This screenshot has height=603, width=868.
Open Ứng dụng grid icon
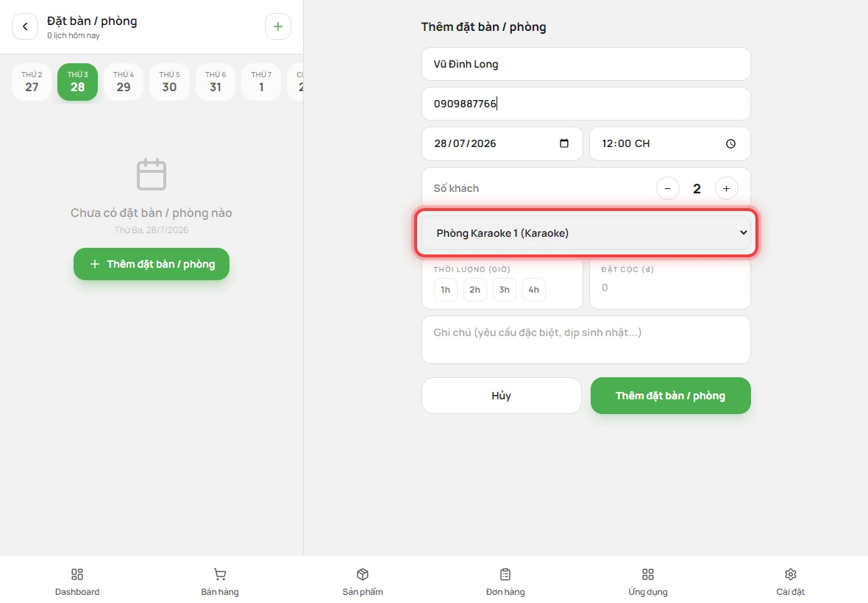point(648,574)
